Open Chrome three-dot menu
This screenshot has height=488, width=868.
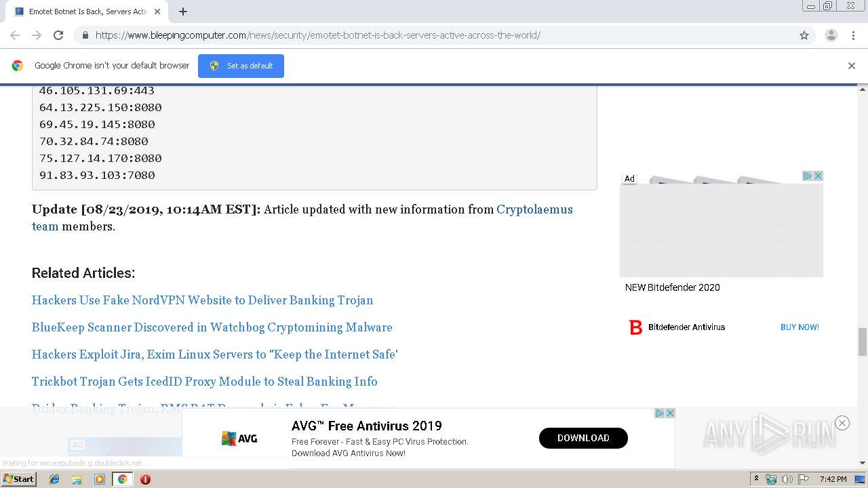click(853, 35)
